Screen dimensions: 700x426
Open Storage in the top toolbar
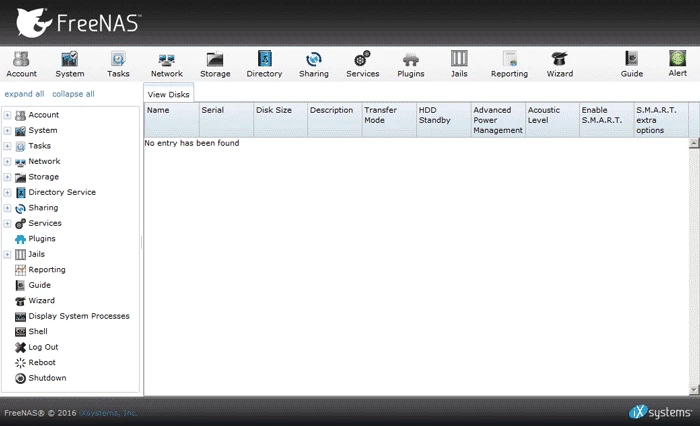215,64
